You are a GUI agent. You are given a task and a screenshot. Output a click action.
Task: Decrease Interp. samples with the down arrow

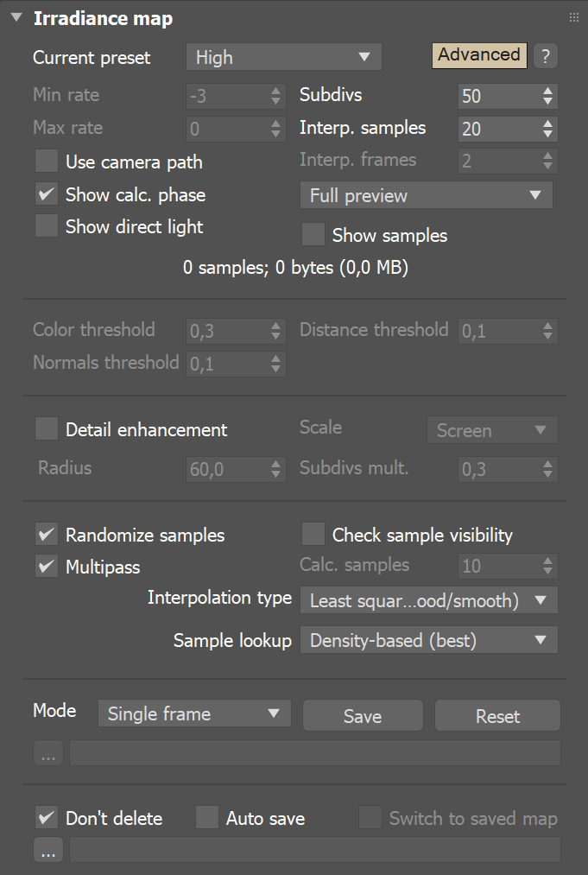point(548,134)
